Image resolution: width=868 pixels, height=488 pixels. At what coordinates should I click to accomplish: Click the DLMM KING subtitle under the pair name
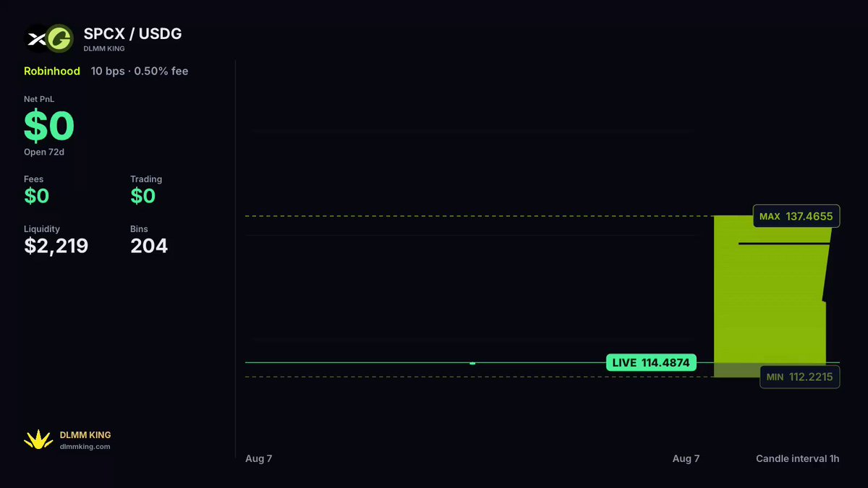104,48
